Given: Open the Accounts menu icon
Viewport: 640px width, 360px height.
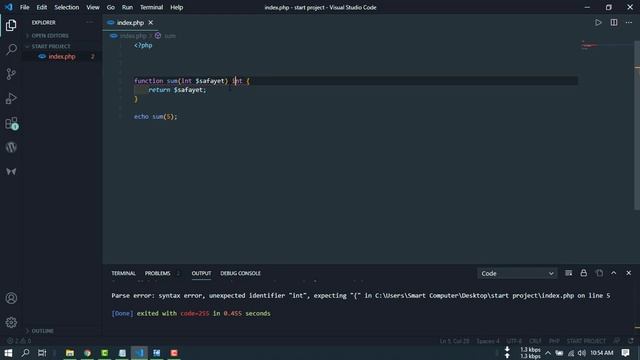Looking at the screenshot, I should point(11,298).
